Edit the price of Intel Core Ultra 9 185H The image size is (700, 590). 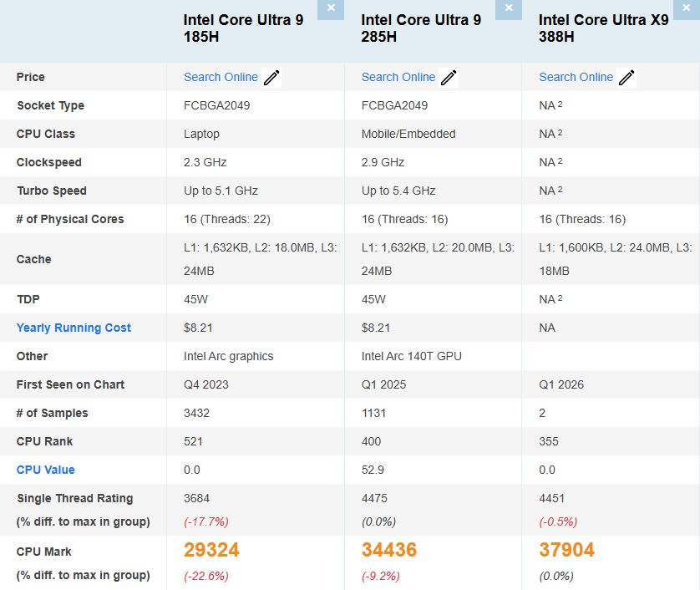tap(271, 77)
